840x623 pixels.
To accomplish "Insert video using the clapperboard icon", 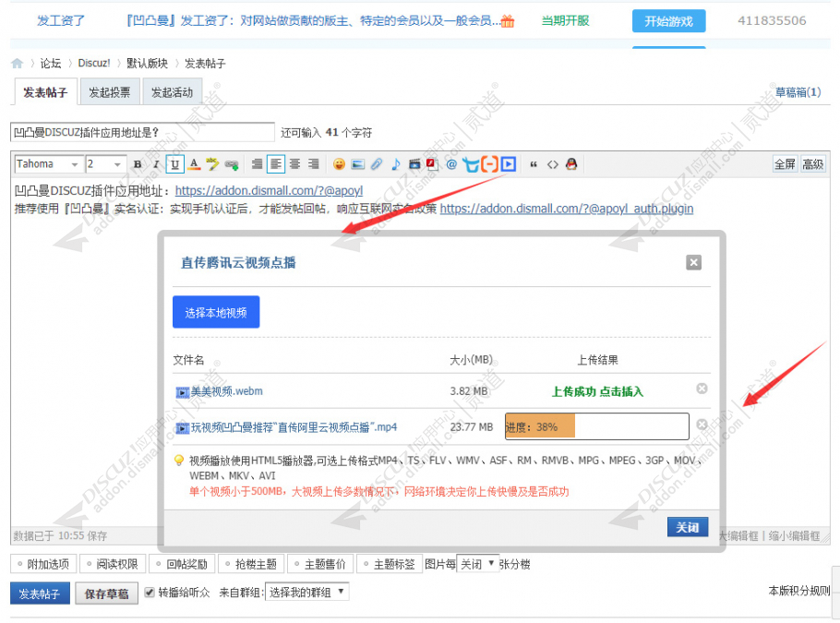I will 414,164.
